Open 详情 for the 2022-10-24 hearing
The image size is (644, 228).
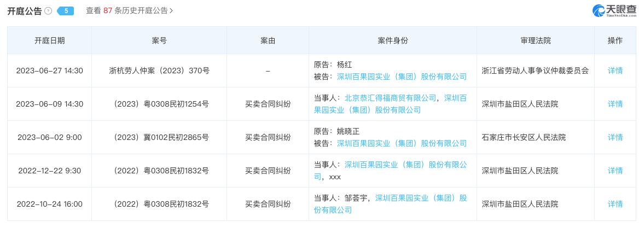pyautogui.click(x=615, y=204)
